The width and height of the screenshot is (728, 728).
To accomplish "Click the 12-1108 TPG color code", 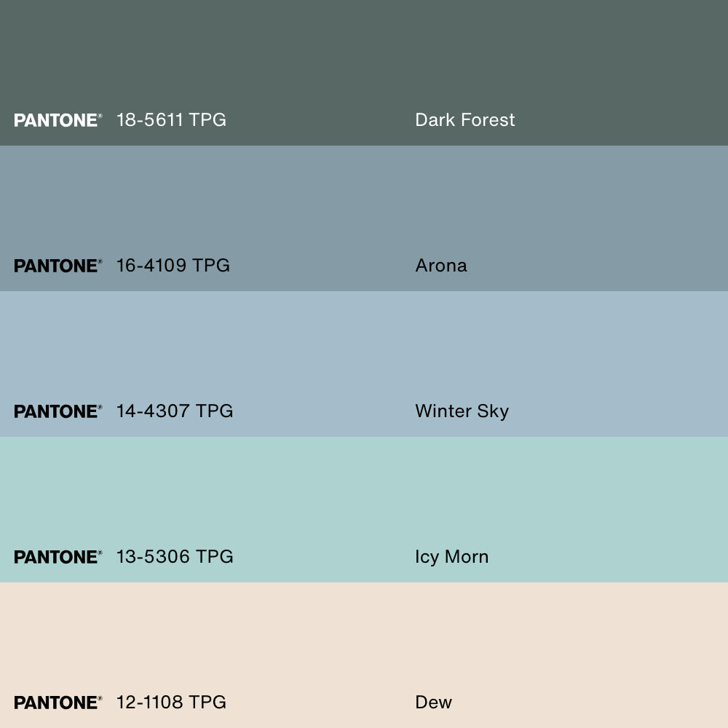I will pos(171,703).
